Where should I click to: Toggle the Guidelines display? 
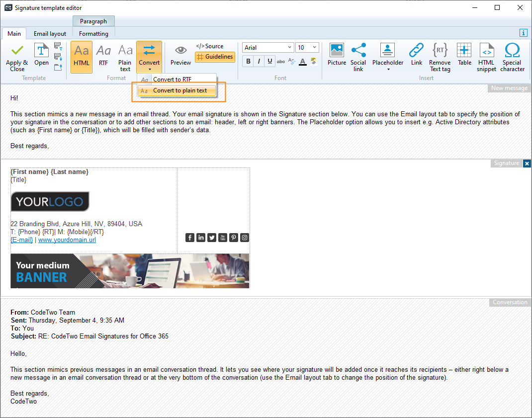point(215,57)
